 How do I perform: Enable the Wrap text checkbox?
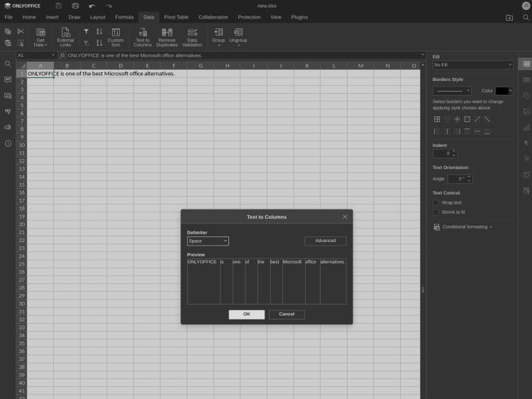pos(436,203)
